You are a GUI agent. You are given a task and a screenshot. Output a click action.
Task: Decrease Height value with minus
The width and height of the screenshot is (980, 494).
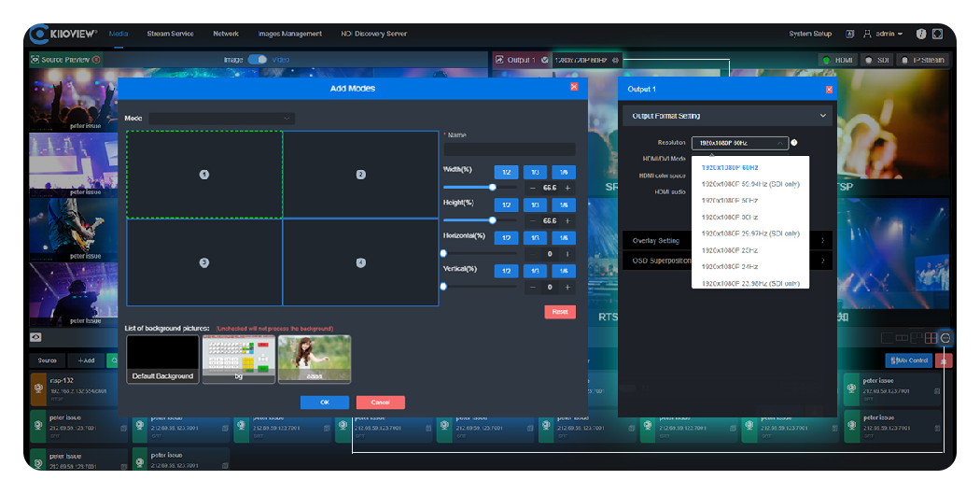click(x=533, y=220)
